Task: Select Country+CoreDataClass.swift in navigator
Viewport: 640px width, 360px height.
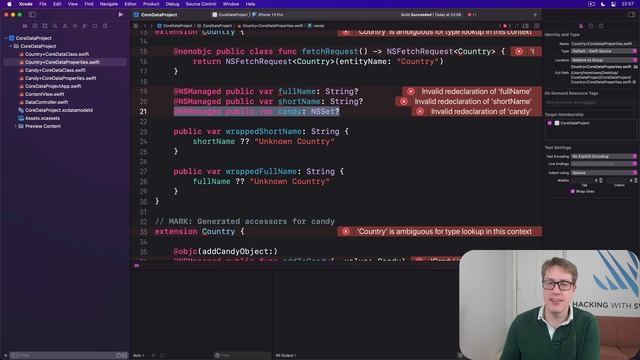Action: (57, 54)
